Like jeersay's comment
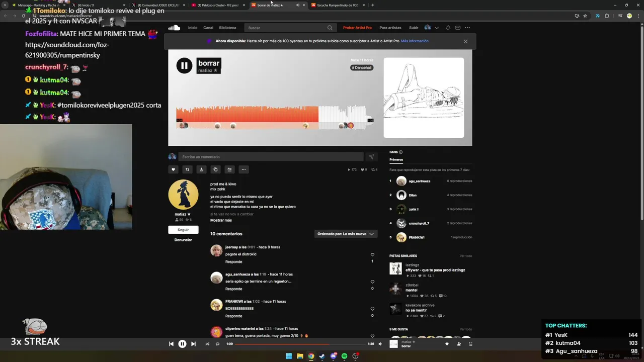Screen dimensions: 644x362 372,254
